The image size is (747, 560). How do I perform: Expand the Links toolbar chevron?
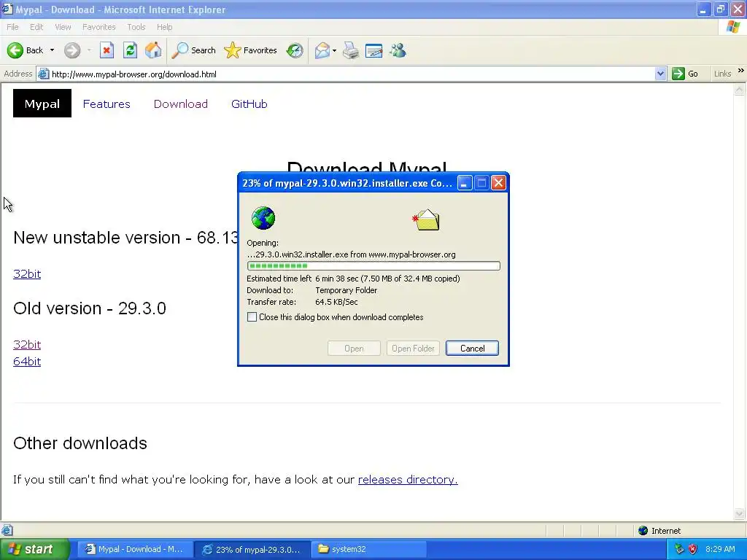click(x=741, y=71)
